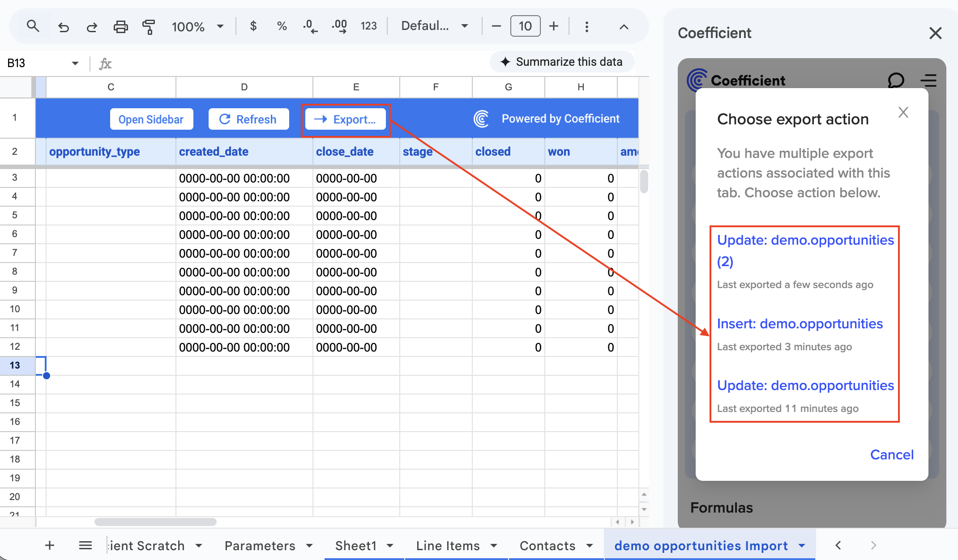Click the search magnifier icon in toolbar

(x=33, y=26)
